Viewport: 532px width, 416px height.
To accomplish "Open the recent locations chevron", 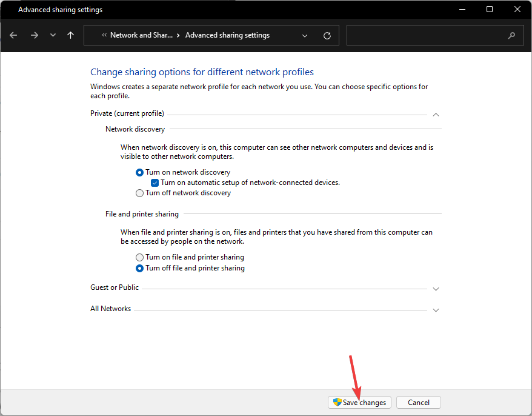I will tap(53, 35).
